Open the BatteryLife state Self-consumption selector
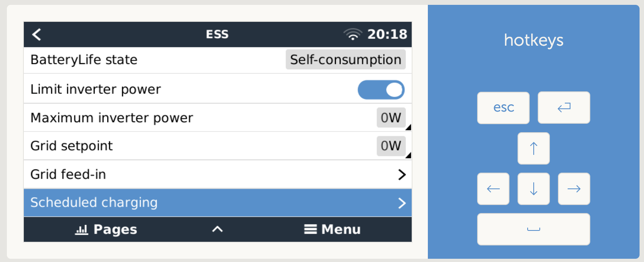 [345, 60]
